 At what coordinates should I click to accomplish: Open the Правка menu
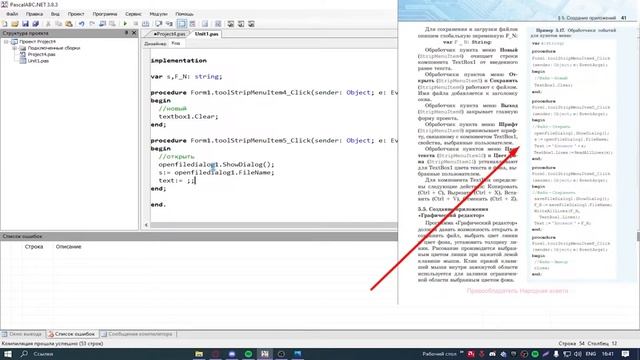(x=34, y=14)
